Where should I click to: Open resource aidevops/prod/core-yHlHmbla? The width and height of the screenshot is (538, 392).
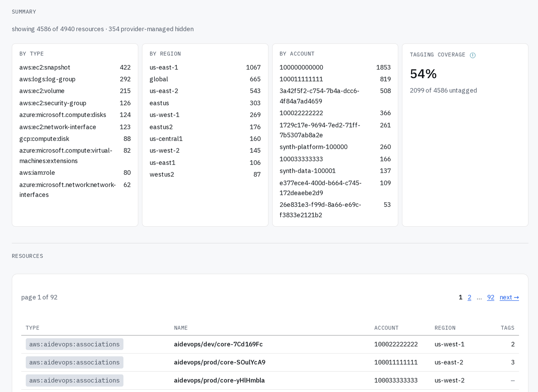(219, 381)
